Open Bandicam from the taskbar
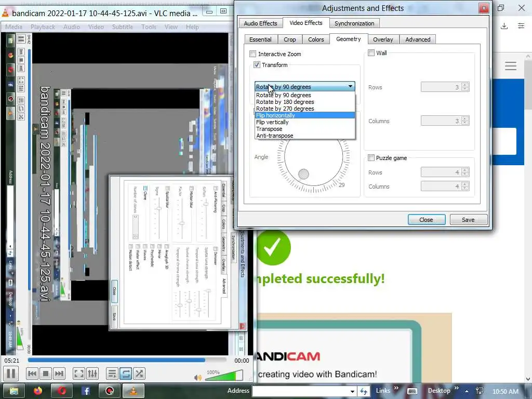532x399 pixels. click(109, 391)
